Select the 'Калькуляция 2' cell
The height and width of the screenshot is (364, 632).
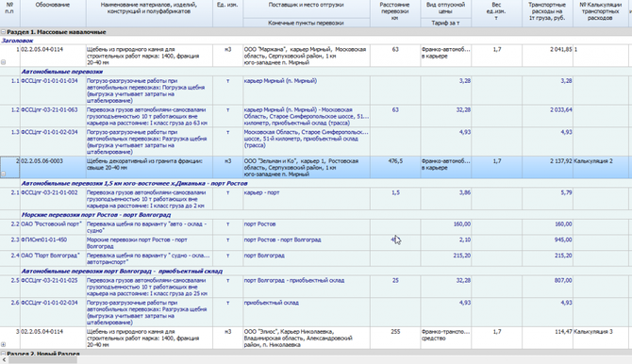[600, 167]
